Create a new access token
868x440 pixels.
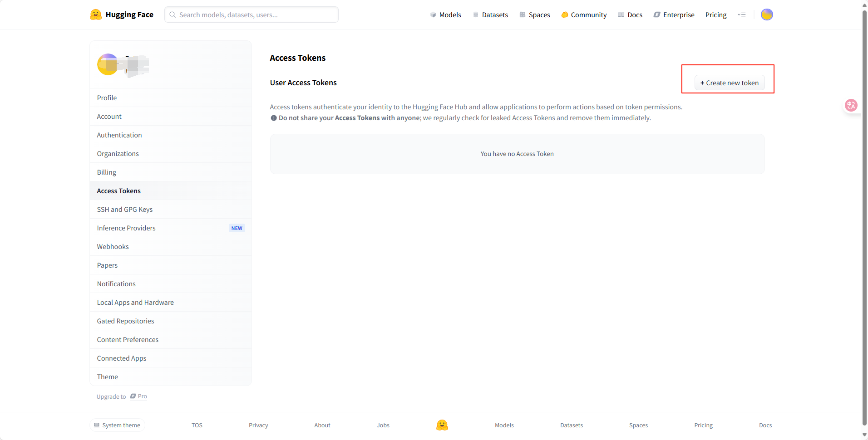[x=730, y=83]
